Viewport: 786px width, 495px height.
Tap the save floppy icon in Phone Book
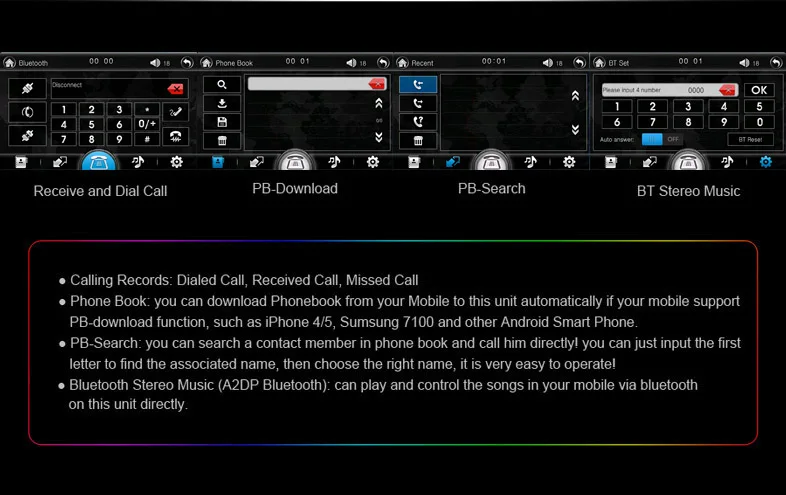click(x=222, y=122)
